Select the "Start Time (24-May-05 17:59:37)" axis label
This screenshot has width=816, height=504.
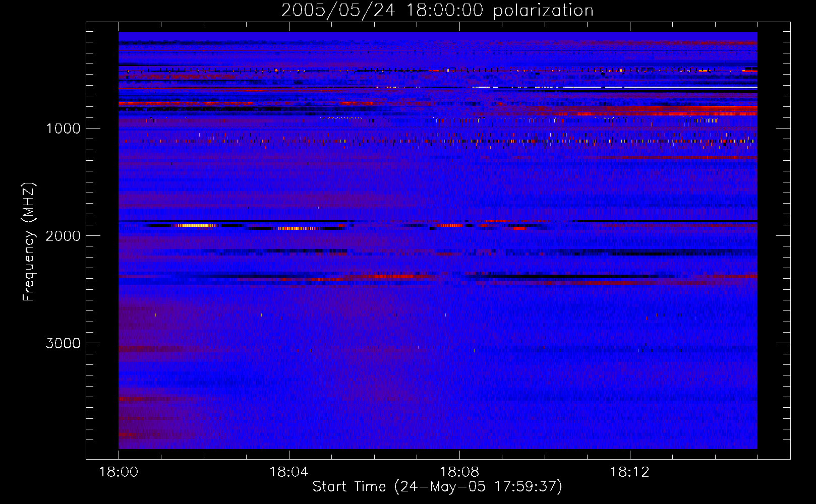tap(437, 487)
